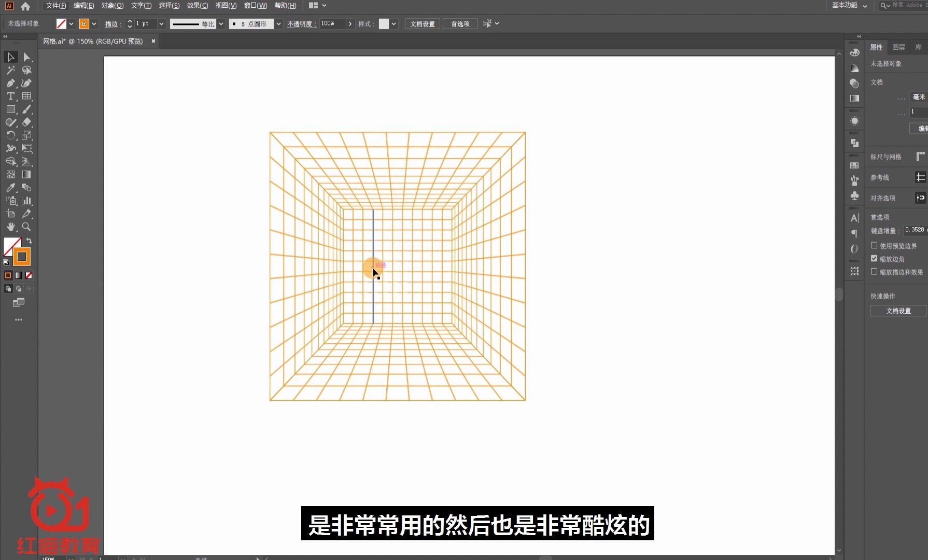Swap fill and stroke colors

pos(29,241)
